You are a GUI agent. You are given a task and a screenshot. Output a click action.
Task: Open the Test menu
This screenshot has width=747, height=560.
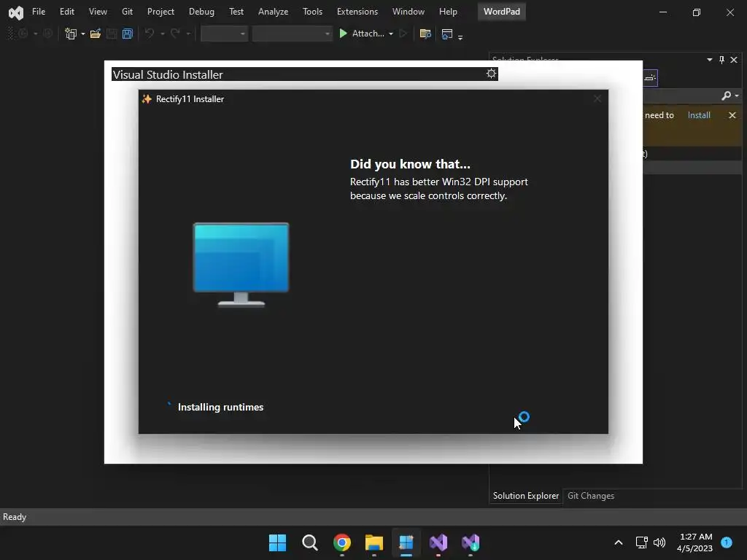click(236, 12)
